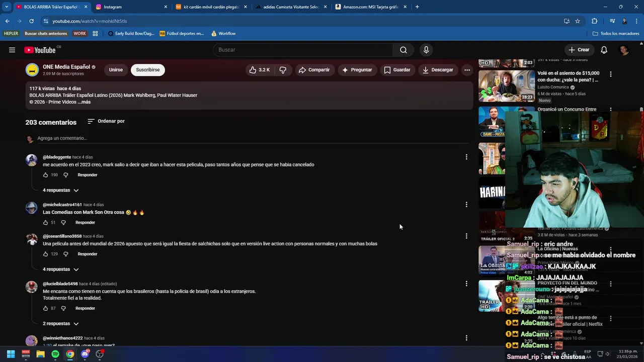This screenshot has height=362, width=644.
Task: Click the Suscribirse button
Action: pos(148,70)
